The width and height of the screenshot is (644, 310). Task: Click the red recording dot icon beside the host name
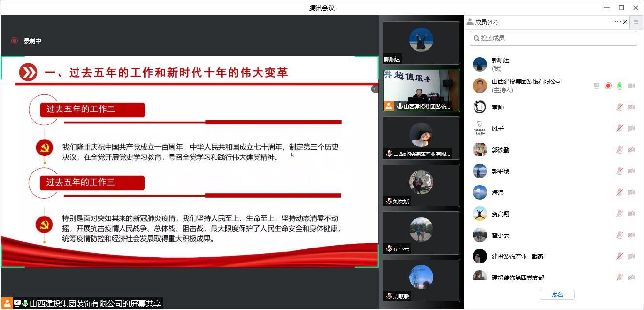point(608,85)
